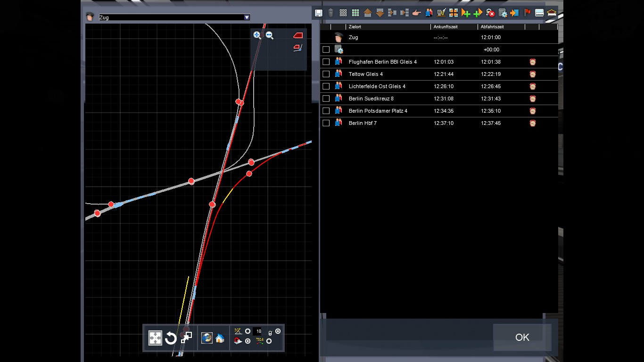The width and height of the screenshot is (644, 362).
Task: Click the angle value field showing 18
Action: (258, 331)
